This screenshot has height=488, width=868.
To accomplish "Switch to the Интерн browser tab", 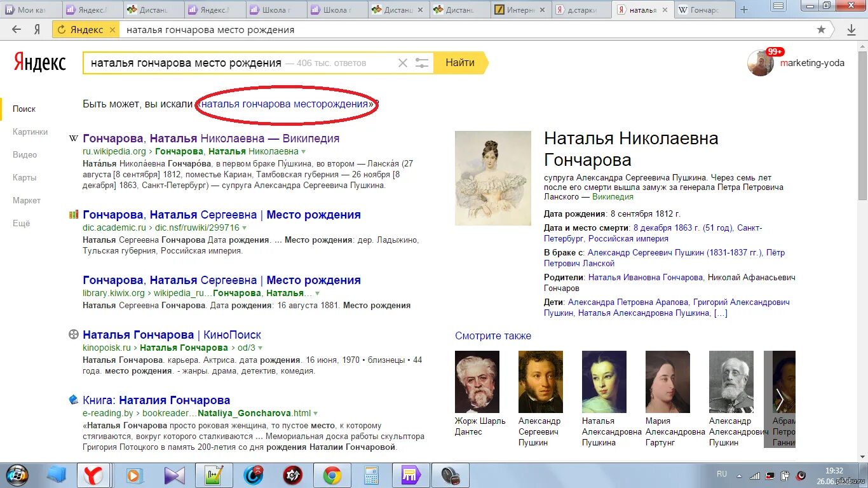I will point(520,10).
